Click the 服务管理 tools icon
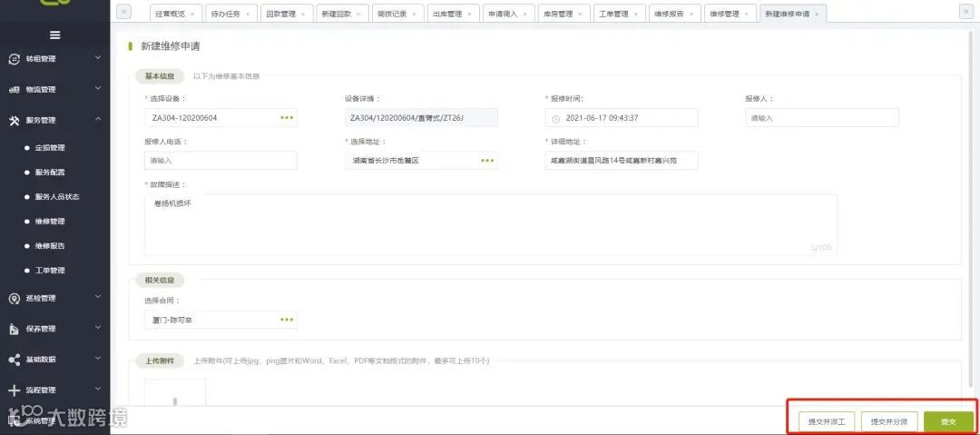Screen dimensions: 980x435 coord(15,120)
